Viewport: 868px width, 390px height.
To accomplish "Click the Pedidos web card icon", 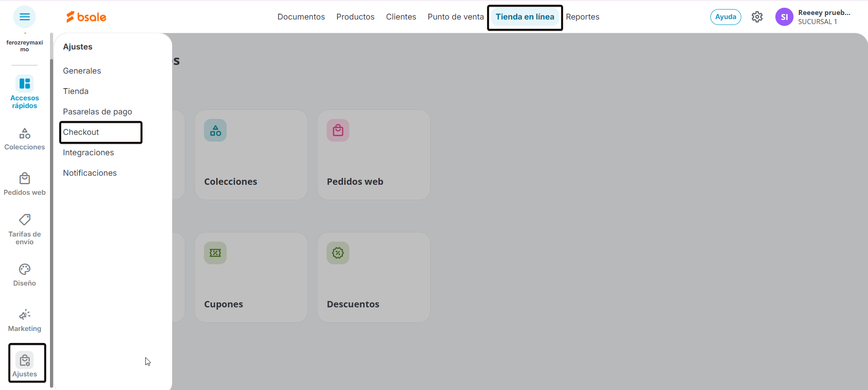I will (338, 130).
